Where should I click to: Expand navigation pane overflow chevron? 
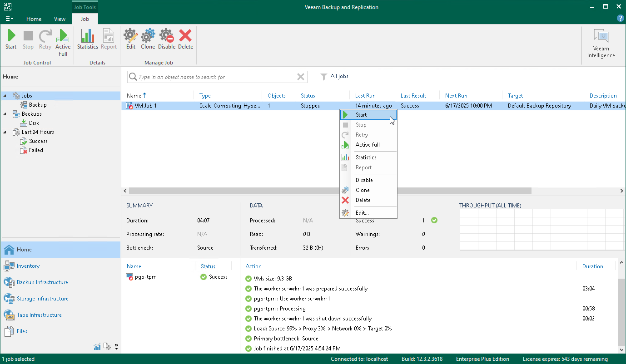pos(116,347)
